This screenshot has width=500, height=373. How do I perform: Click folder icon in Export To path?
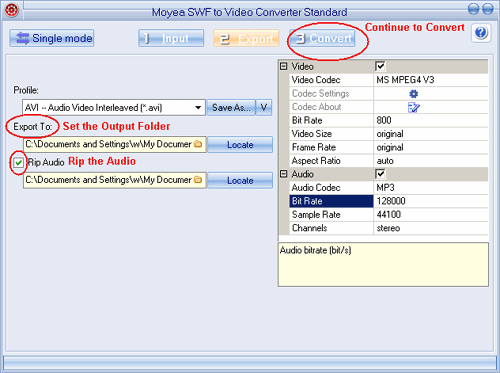pos(198,144)
